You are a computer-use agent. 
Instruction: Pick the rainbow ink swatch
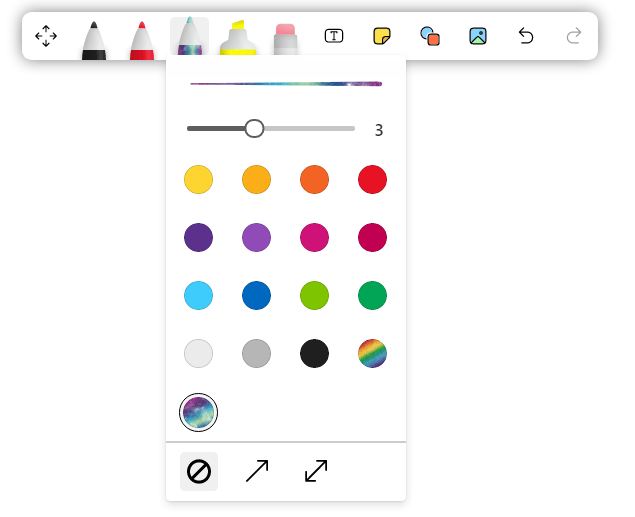(372, 354)
